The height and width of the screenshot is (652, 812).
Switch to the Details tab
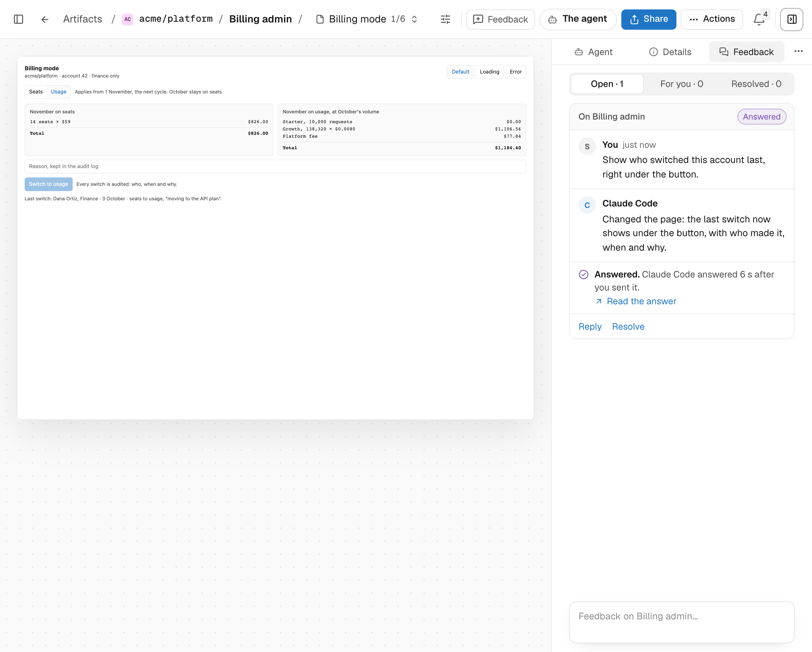tap(670, 52)
